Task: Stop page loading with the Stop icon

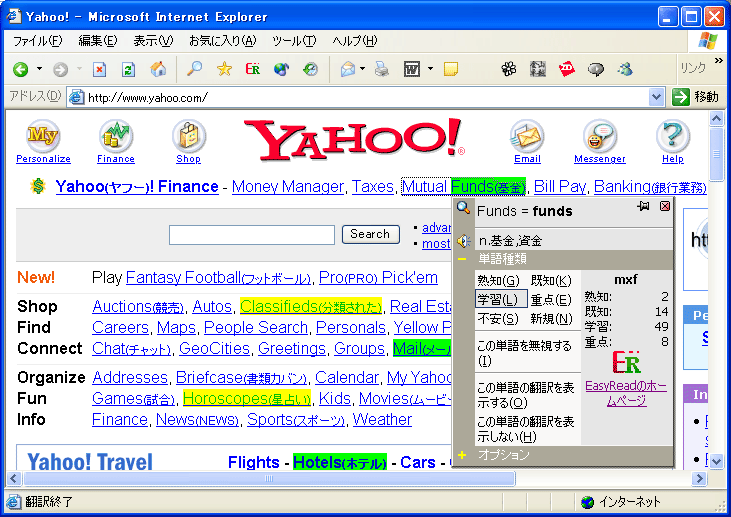Action: coord(99,70)
